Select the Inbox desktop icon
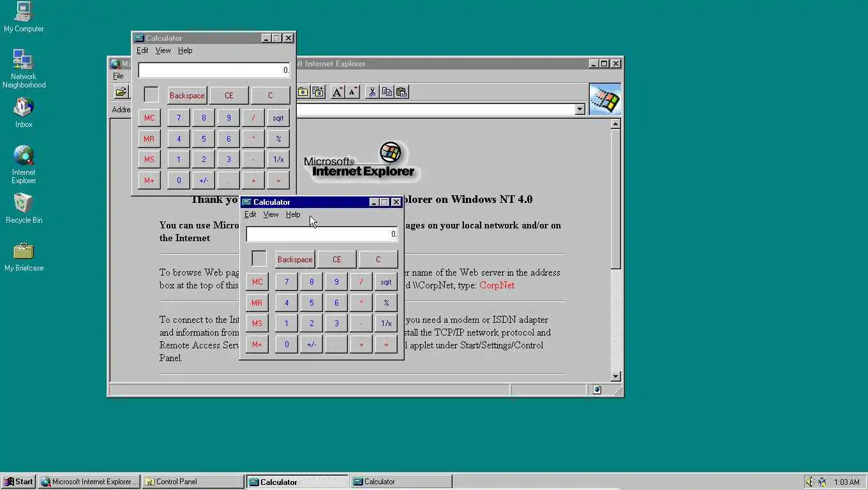This screenshot has height=490, width=868. click(24, 113)
